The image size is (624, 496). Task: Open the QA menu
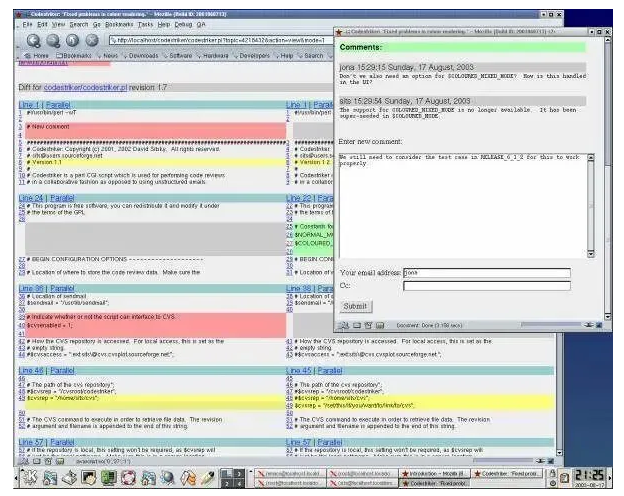[201, 25]
